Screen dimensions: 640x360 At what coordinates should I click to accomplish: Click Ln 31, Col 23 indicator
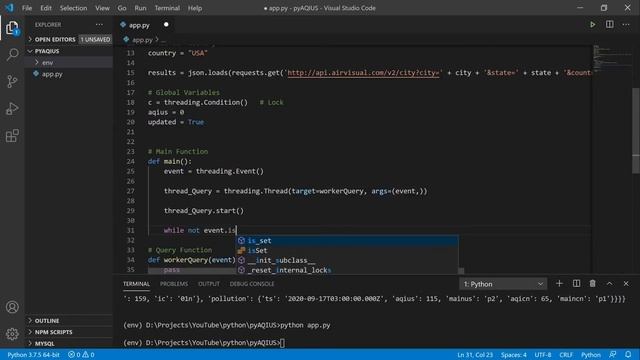click(475, 355)
